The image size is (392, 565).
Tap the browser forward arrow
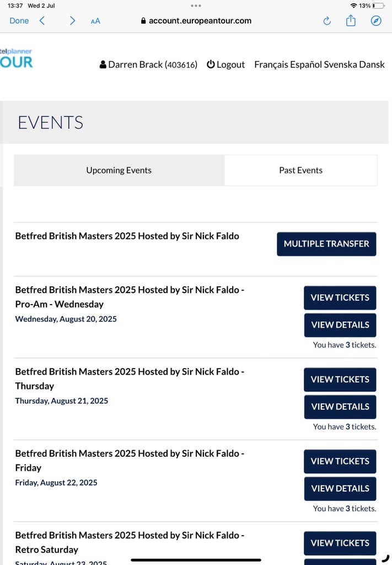pyautogui.click(x=72, y=20)
